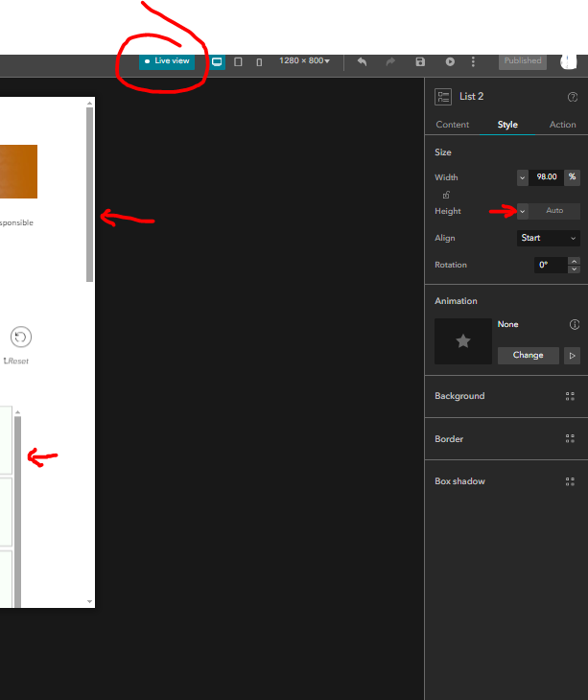Screen dimensions: 588x700
Task: Open the more options menu in the toolbar
Action: (x=473, y=61)
